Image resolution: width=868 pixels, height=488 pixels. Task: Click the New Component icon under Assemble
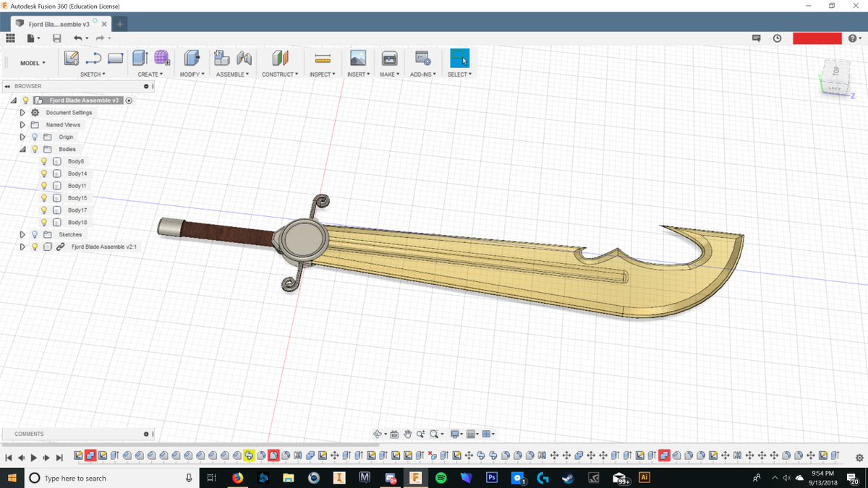coord(221,58)
